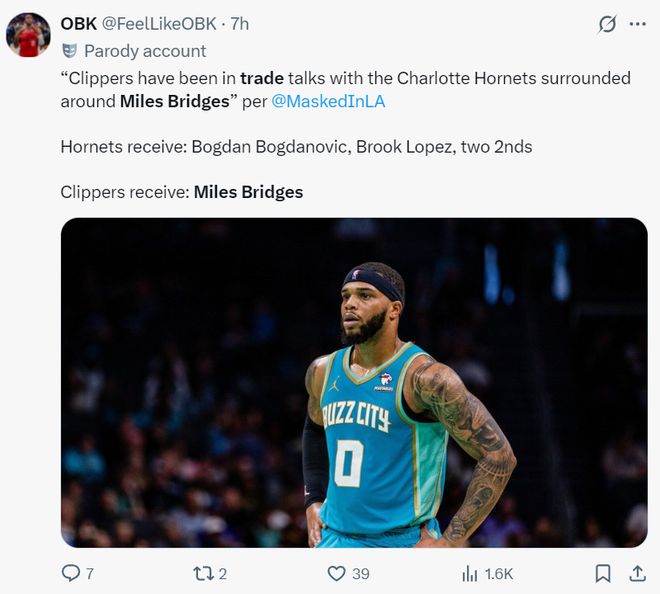The height and width of the screenshot is (594, 660).
Task: Open OBK's profile picture avatar
Action: pos(28,35)
